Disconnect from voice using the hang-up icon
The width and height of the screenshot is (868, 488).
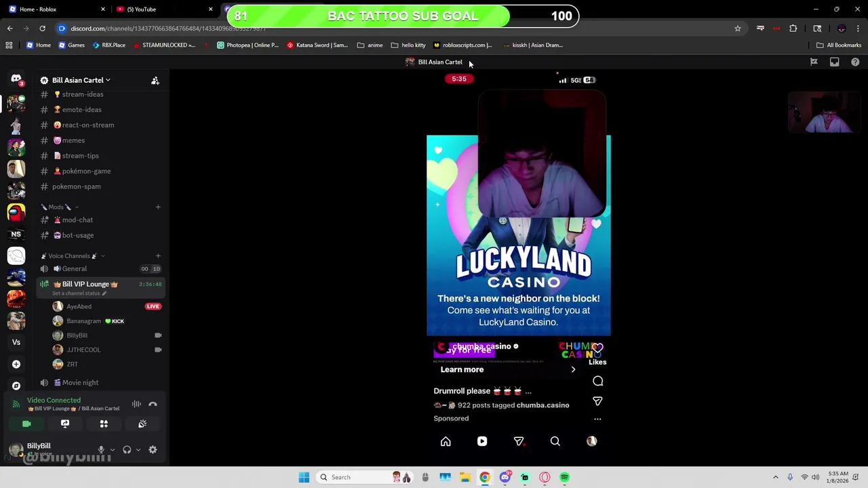coord(153,404)
